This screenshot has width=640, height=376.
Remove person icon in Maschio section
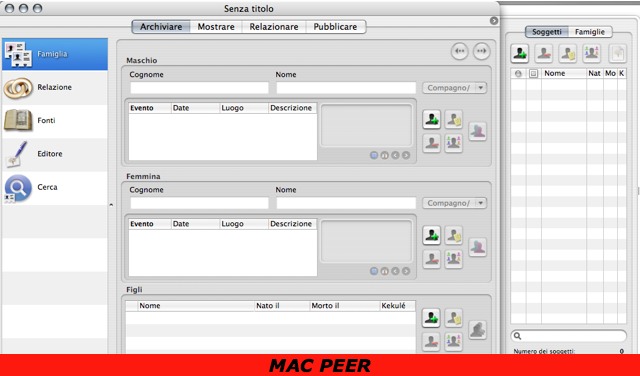[432, 144]
